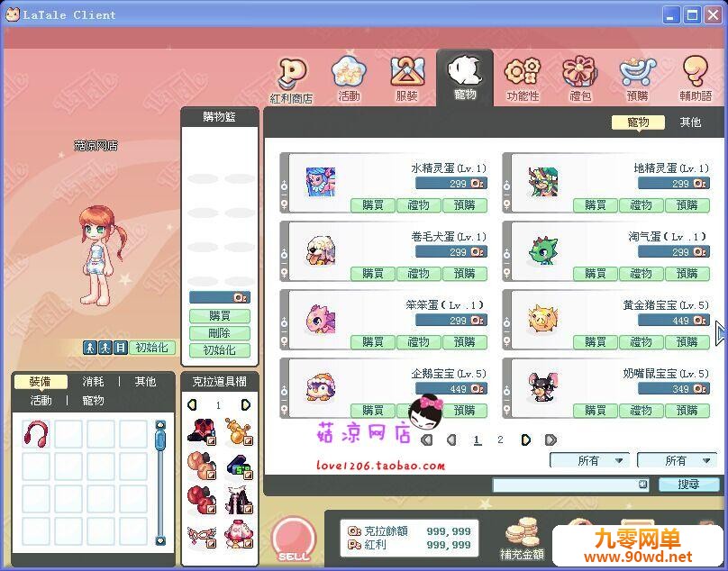
Task: Choose male gender icon on 地精灵蛋 card
Action: pos(506,186)
